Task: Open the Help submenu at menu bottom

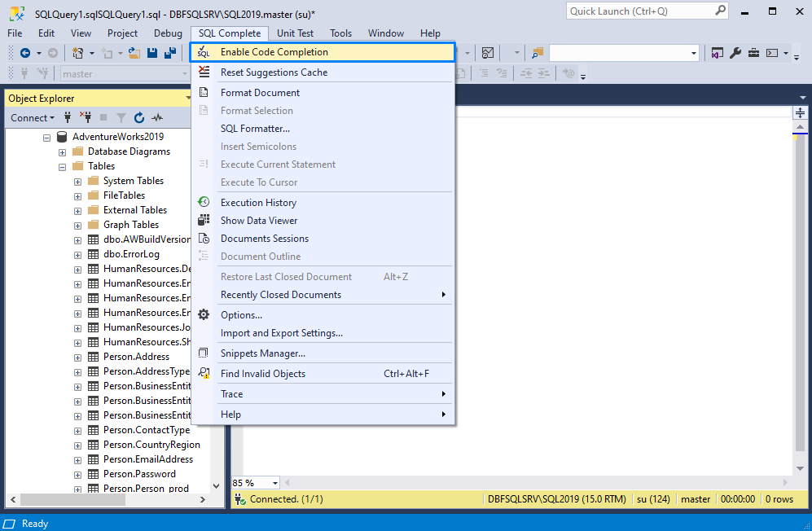Action: tap(323, 414)
